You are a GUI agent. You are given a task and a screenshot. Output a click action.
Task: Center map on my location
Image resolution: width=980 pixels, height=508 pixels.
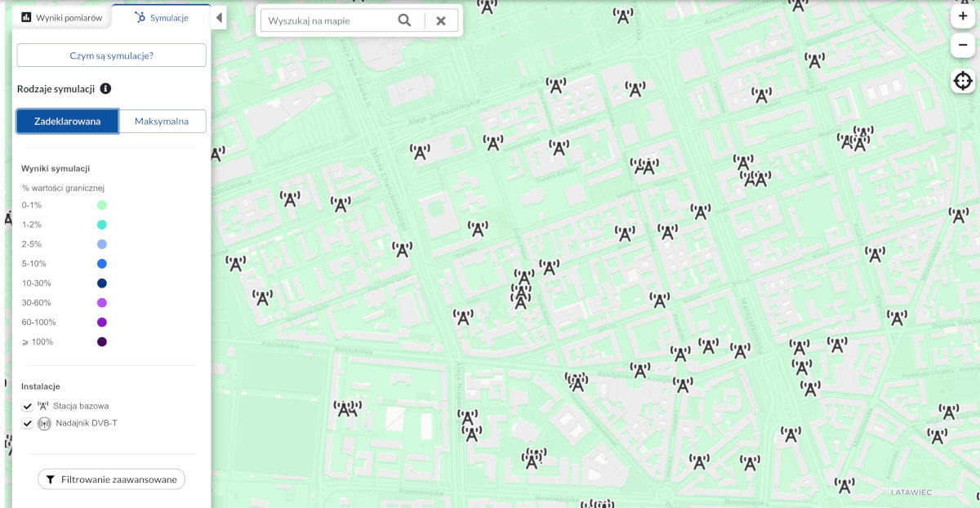[963, 81]
